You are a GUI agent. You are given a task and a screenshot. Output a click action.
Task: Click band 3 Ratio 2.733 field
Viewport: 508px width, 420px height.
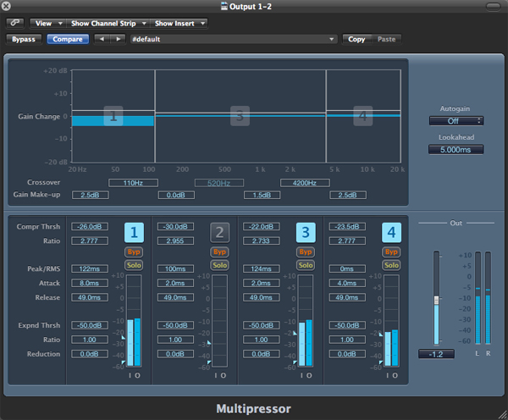262,240
